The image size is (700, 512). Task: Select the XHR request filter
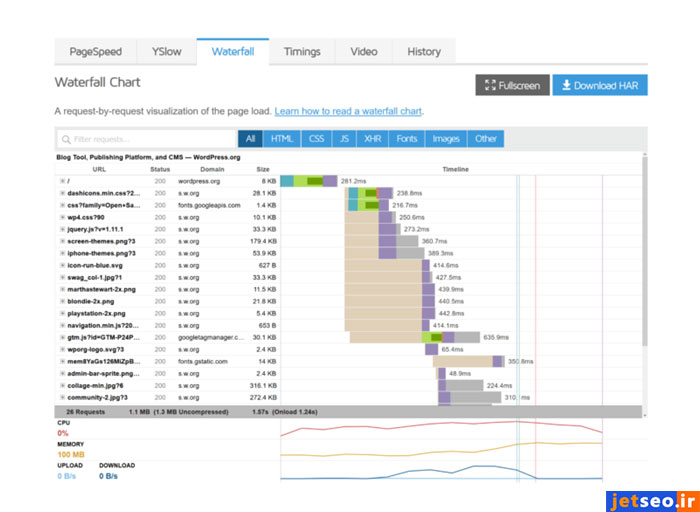tap(372, 139)
